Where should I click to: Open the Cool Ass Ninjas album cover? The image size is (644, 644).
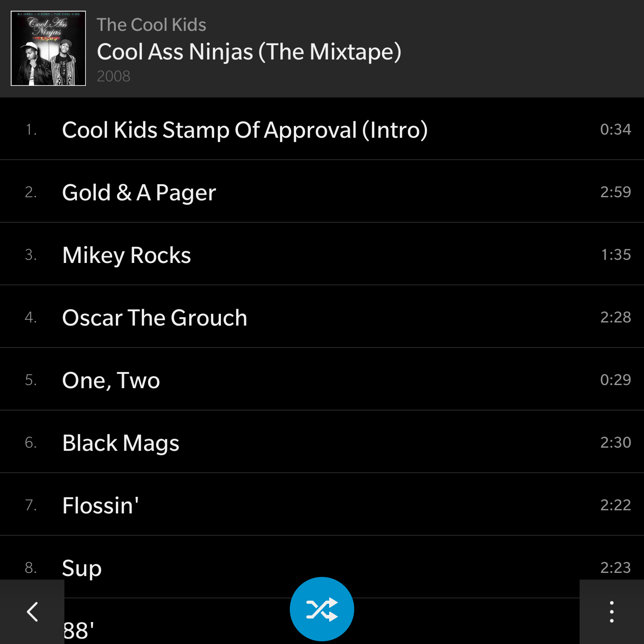click(48, 48)
